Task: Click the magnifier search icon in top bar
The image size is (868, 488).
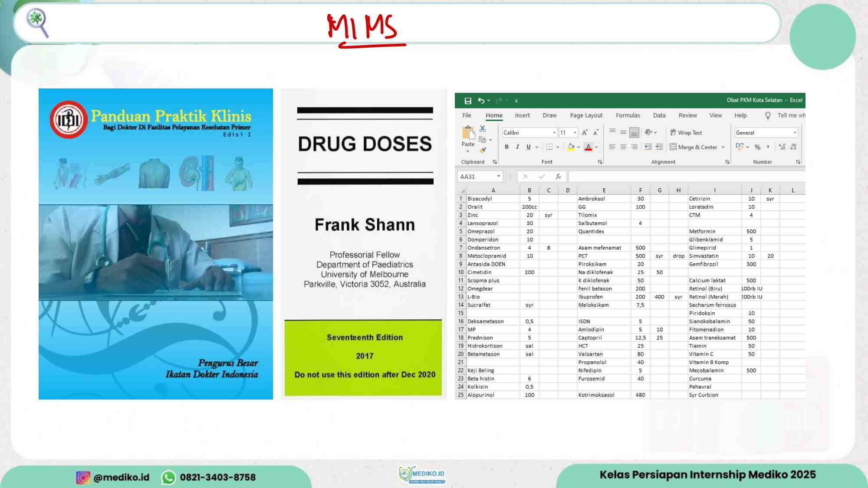Action: (x=37, y=23)
